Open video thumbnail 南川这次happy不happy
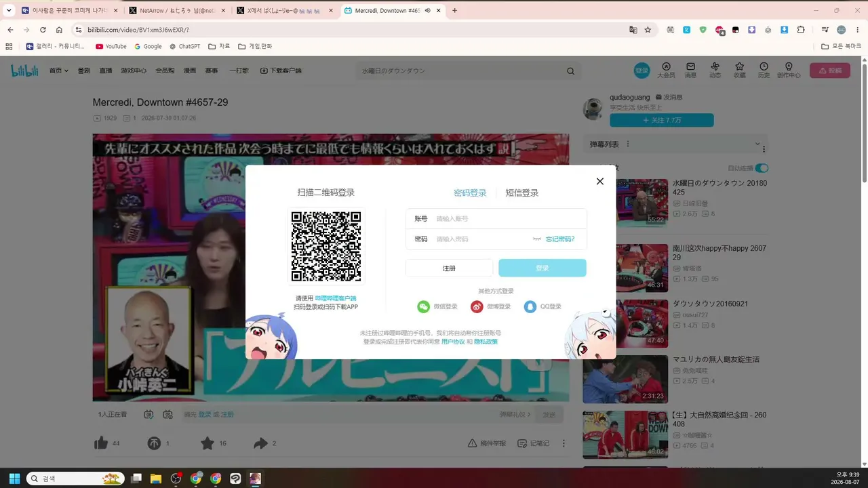Image resolution: width=868 pixels, height=488 pixels. [625, 268]
